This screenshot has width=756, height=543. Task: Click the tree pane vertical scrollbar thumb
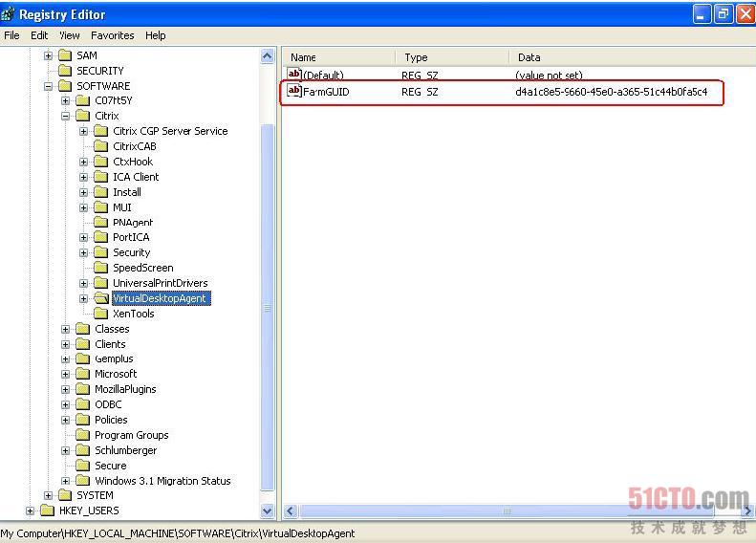[267, 307]
